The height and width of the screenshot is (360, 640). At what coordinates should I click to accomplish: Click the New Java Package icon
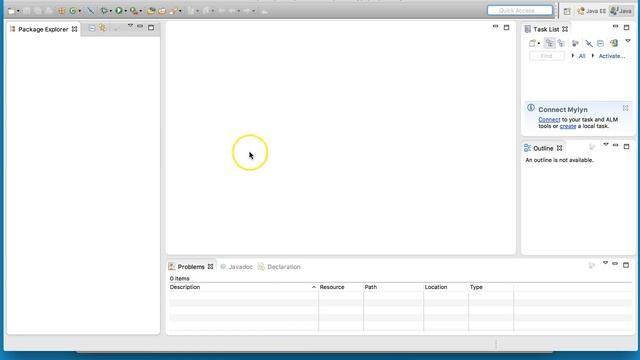tap(61, 11)
